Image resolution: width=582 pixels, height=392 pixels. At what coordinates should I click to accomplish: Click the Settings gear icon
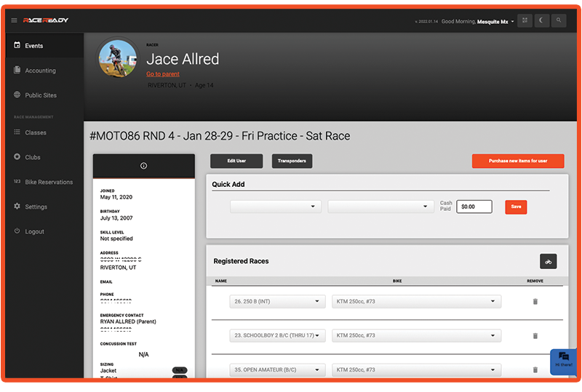tap(17, 206)
